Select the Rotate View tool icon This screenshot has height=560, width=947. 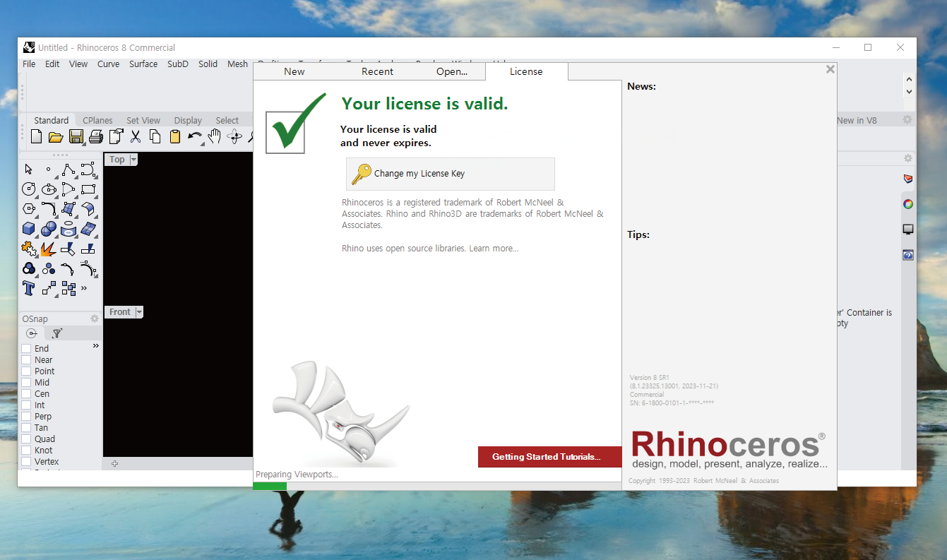point(235,137)
